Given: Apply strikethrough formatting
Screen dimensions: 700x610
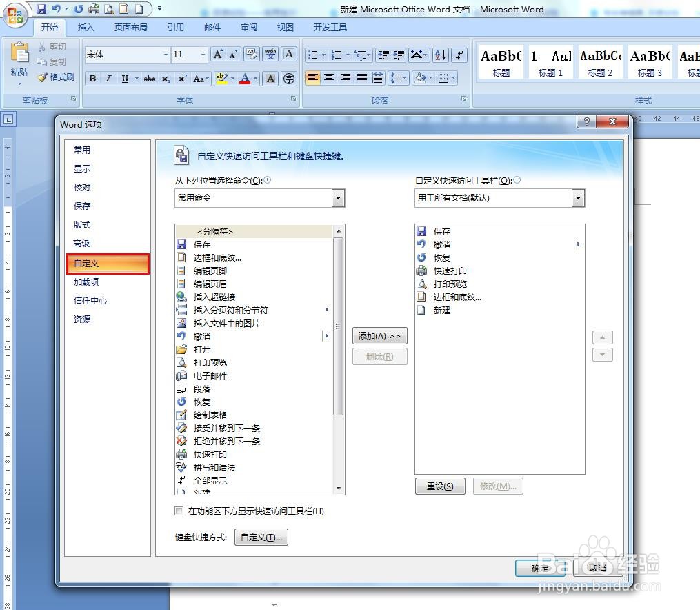Looking at the screenshot, I should pos(150,79).
